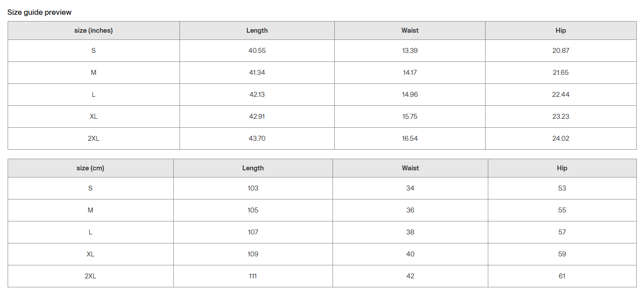
Task: Select the 57 hip measurement
Action: pos(562,232)
